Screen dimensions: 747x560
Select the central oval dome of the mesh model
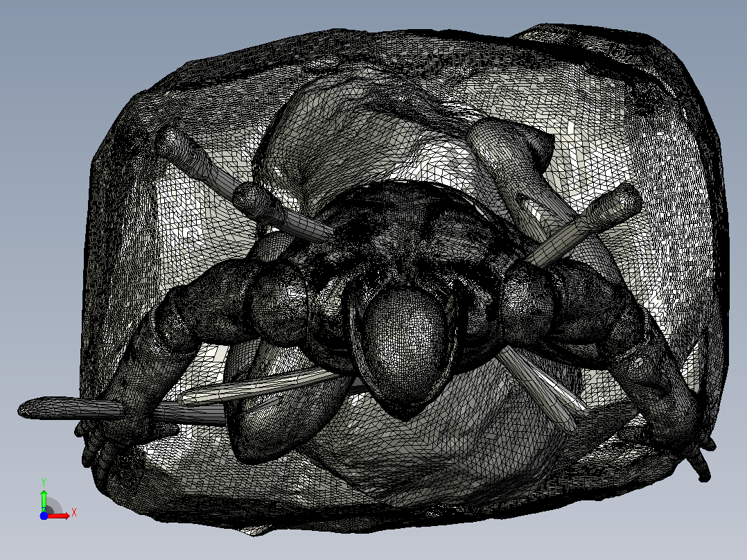point(404,342)
